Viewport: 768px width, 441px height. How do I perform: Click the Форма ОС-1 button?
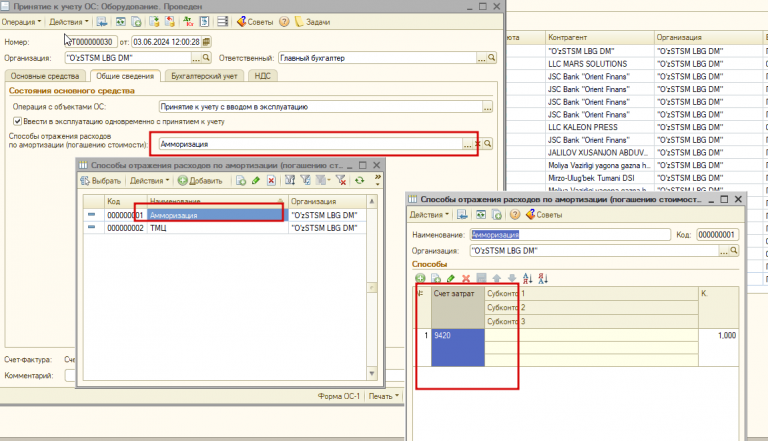pos(336,395)
